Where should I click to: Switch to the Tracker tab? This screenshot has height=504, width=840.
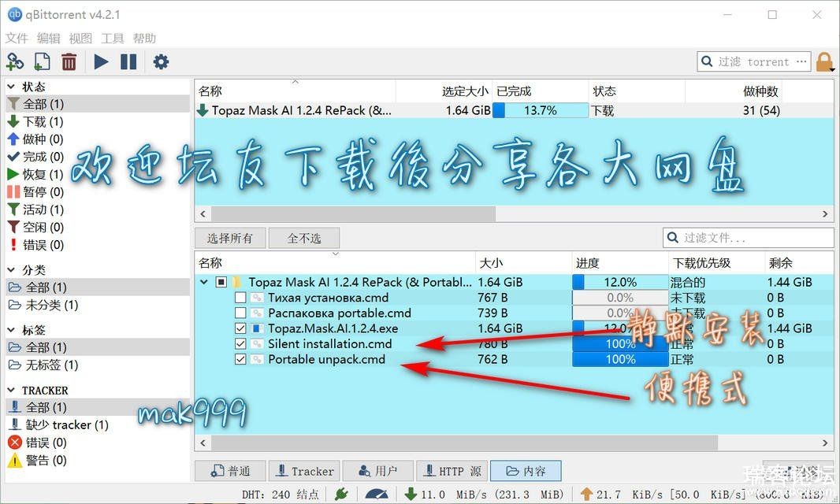point(304,471)
